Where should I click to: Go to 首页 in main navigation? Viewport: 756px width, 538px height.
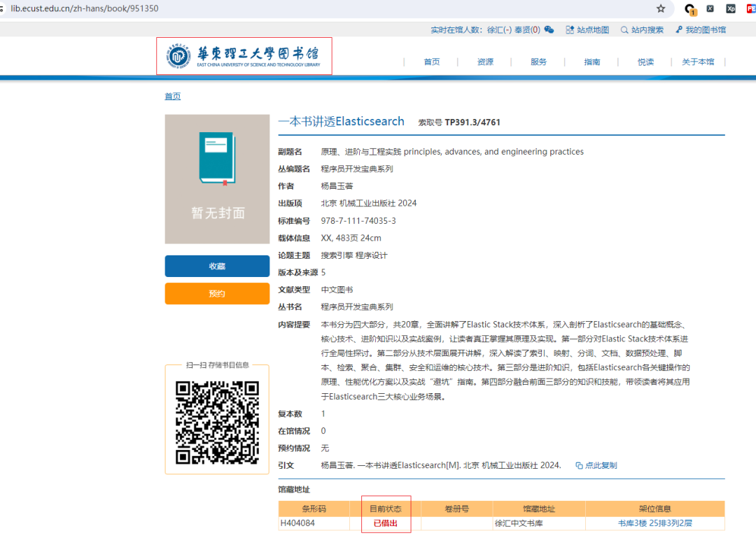[431, 62]
